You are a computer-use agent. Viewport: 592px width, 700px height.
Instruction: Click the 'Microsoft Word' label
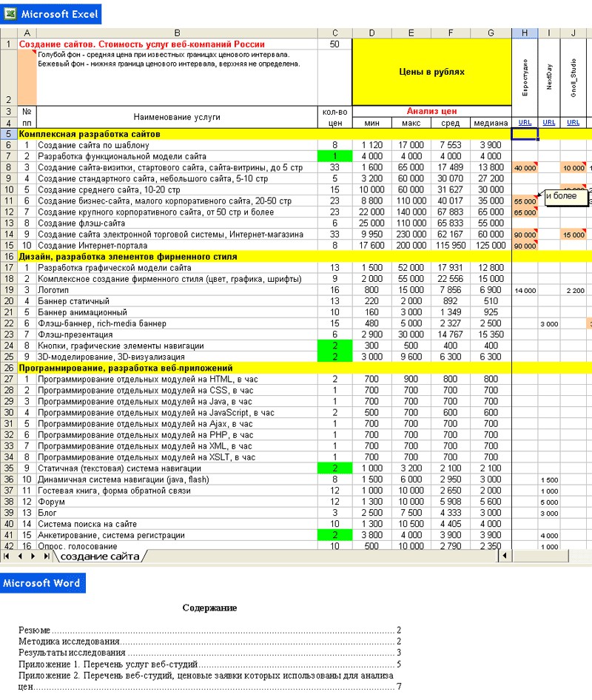(x=42, y=583)
